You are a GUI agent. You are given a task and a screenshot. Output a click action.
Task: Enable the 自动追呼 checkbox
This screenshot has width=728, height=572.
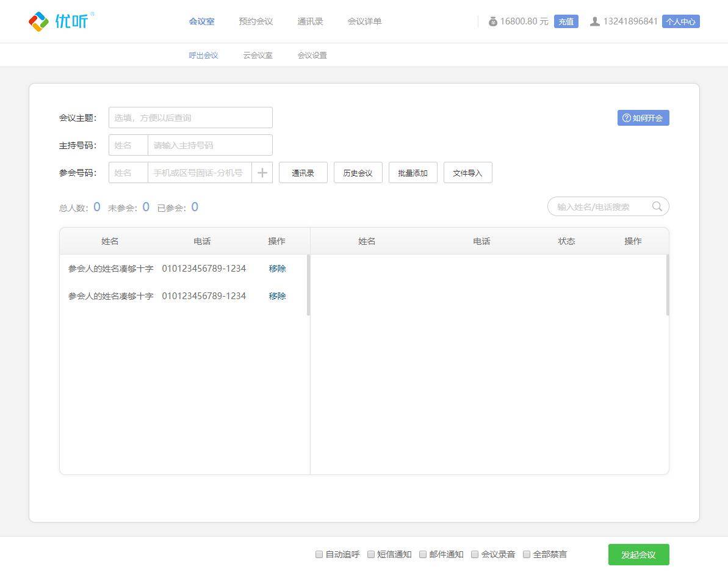tap(319, 554)
